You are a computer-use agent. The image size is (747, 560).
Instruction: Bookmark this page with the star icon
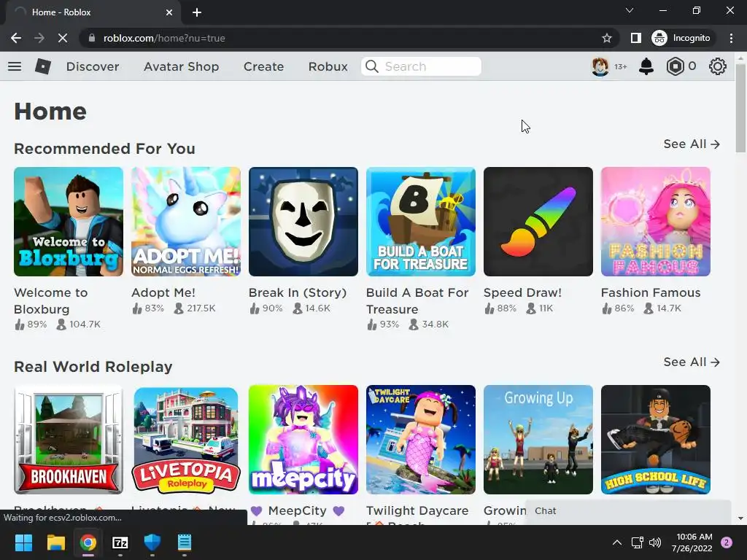coord(606,38)
